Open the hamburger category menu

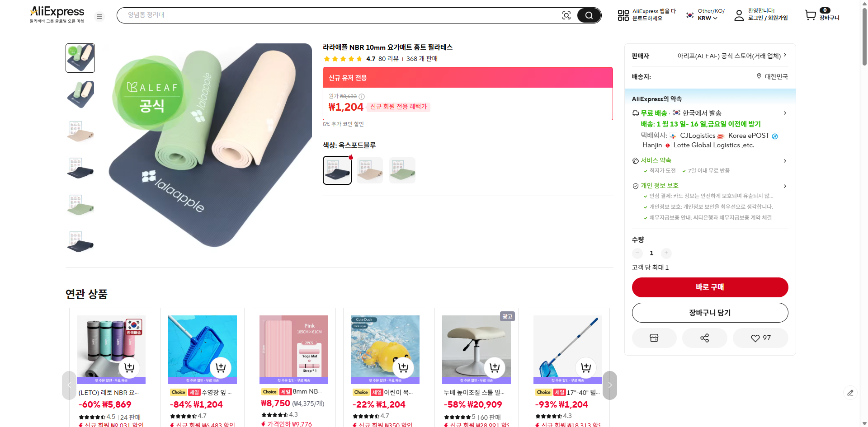(x=99, y=17)
